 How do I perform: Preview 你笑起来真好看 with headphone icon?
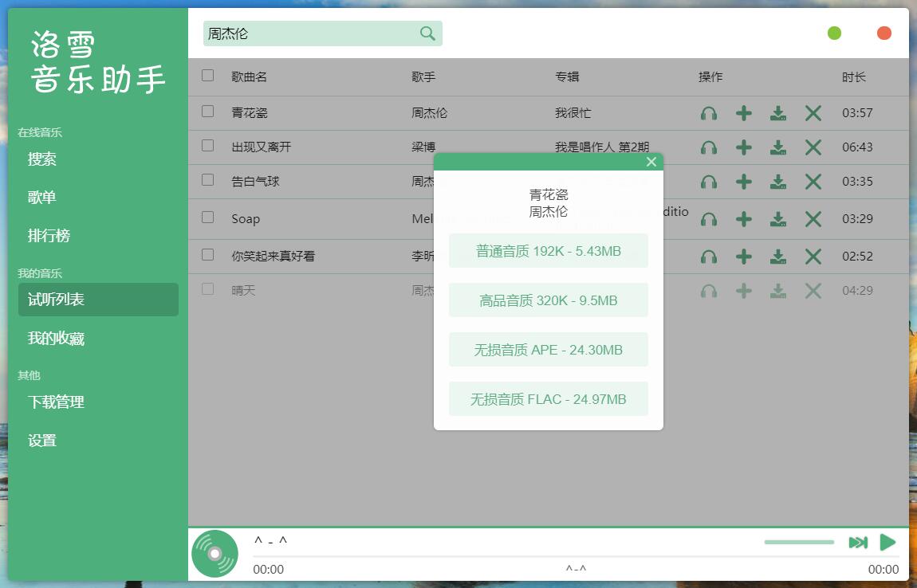pos(709,256)
